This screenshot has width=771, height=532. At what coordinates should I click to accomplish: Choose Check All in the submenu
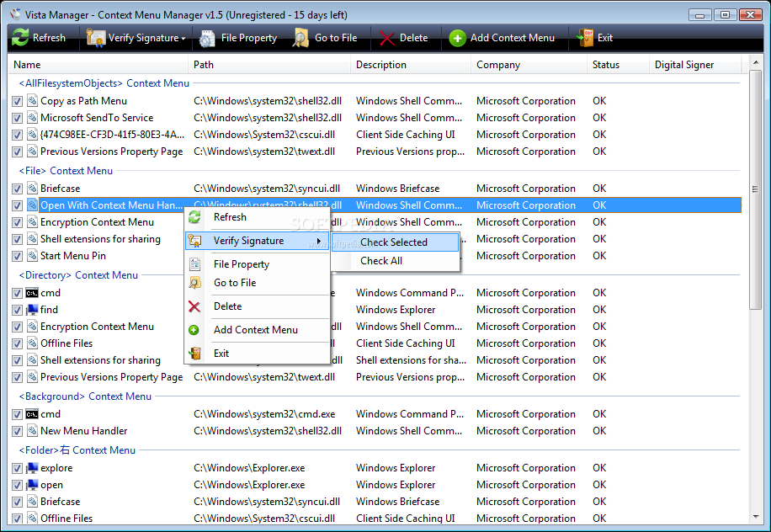(396, 261)
